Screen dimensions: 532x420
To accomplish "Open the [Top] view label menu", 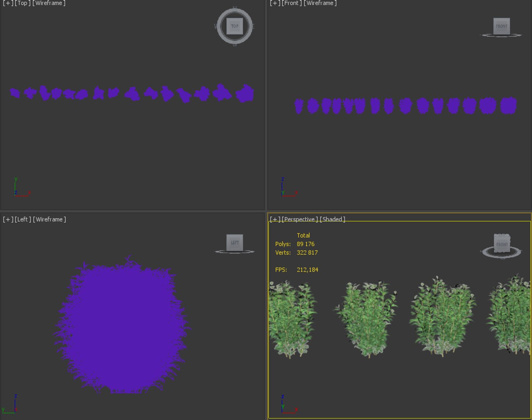I will [x=23, y=3].
